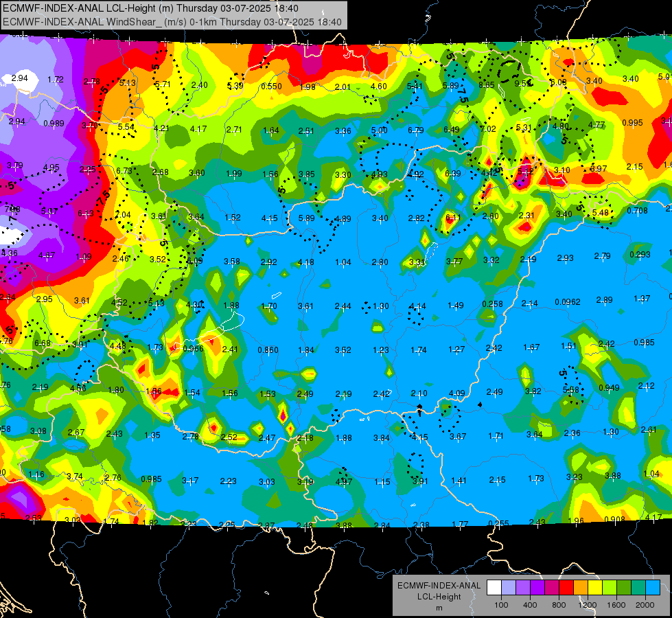672x618 pixels.
Task: Click the wind shear value 4.97
Action: point(344,482)
